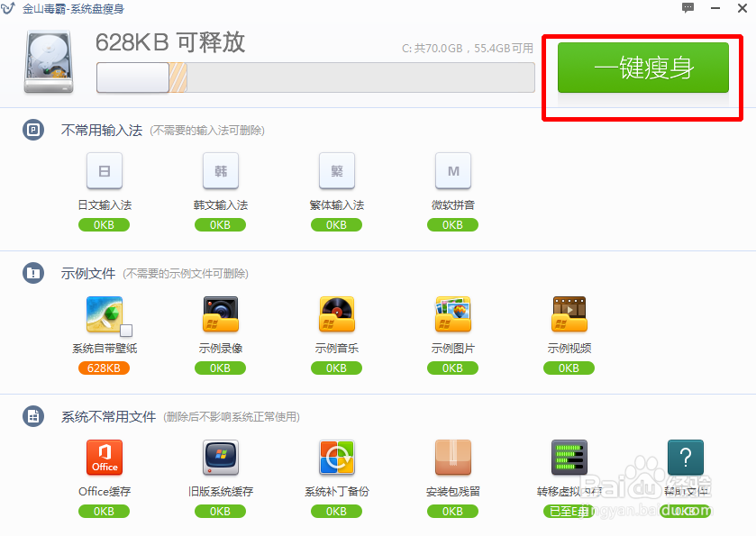The height and width of the screenshot is (536, 756).
Task: Open the 帮助文件 question mark icon
Action: coord(685,458)
